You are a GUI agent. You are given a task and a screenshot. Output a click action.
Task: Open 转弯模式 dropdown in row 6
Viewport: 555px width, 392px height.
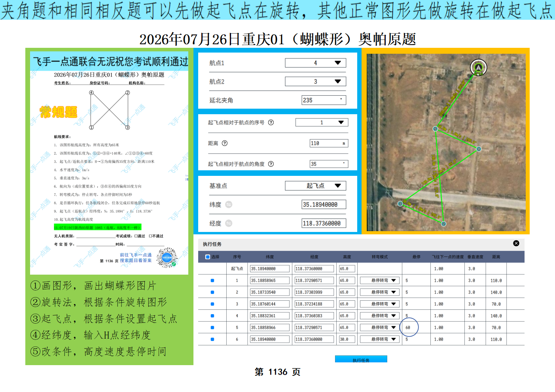(x=380, y=339)
